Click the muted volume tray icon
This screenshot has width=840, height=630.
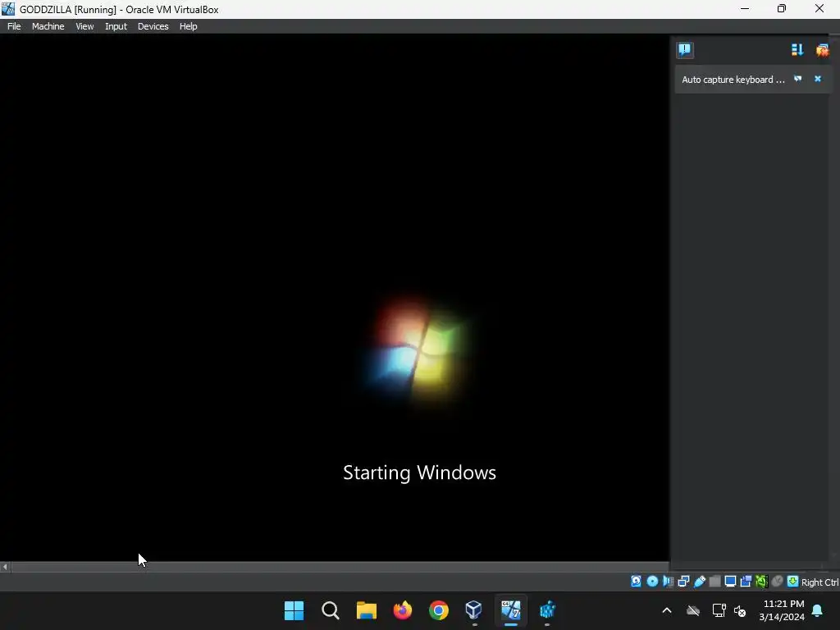[740, 610]
